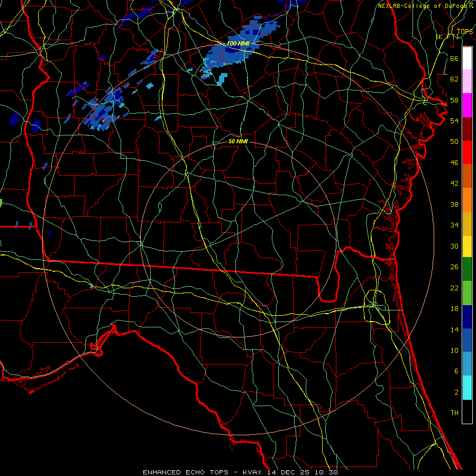Select the medium blue legend swatch

467,340
